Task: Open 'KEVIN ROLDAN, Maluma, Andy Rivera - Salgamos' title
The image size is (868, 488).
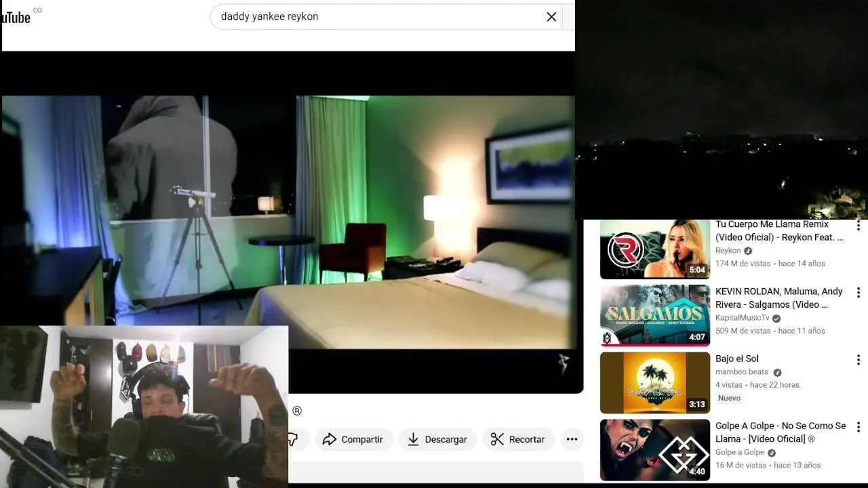Action: pyautogui.click(x=779, y=298)
